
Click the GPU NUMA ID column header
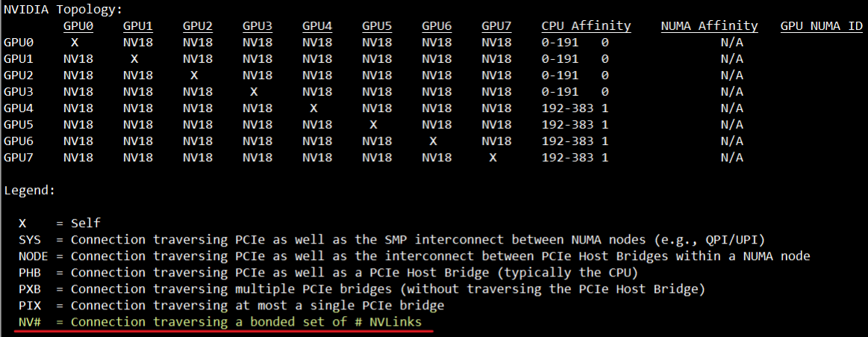coord(821,26)
